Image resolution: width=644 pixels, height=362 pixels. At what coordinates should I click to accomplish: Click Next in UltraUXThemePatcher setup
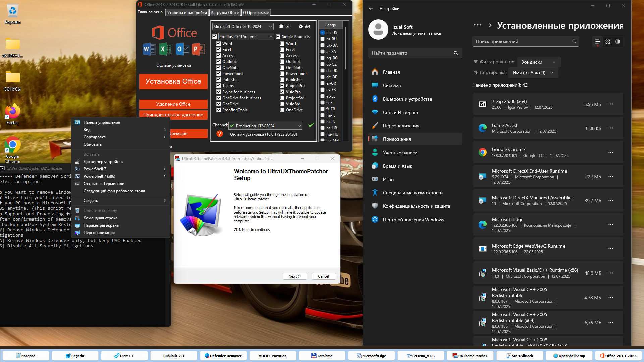(x=294, y=276)
